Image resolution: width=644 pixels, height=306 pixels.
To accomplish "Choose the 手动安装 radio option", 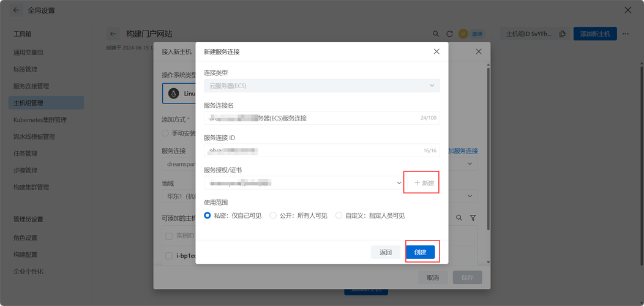I will [179, 133].
